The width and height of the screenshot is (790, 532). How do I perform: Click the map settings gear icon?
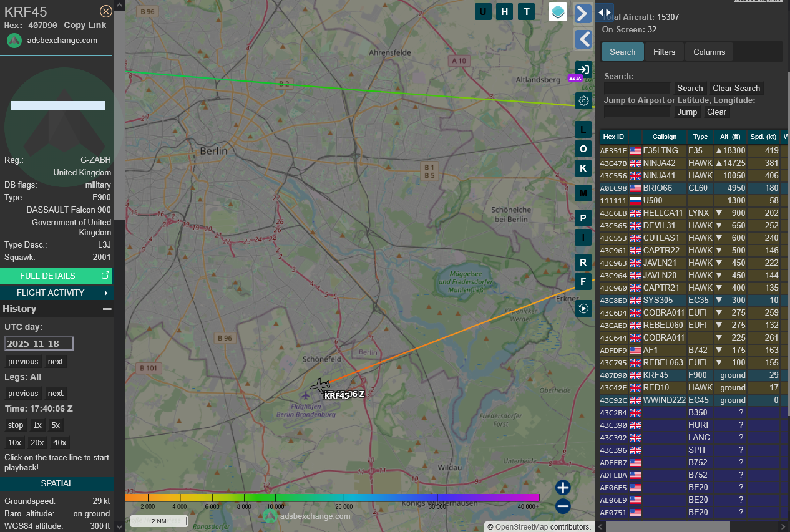[583, 101]
